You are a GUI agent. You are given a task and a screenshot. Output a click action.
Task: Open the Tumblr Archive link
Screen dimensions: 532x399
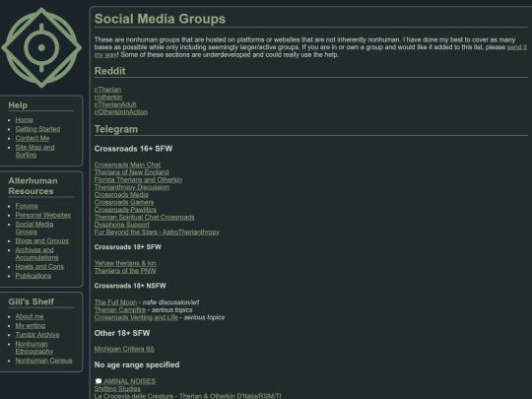[37, 335]
